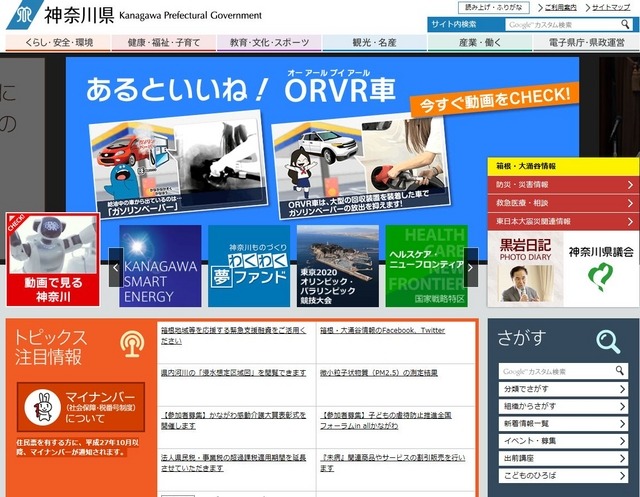Open the 東日本大震災関連情報 arrow
The width and height of the screenshot is (640, 497).
tap(630, 222)
